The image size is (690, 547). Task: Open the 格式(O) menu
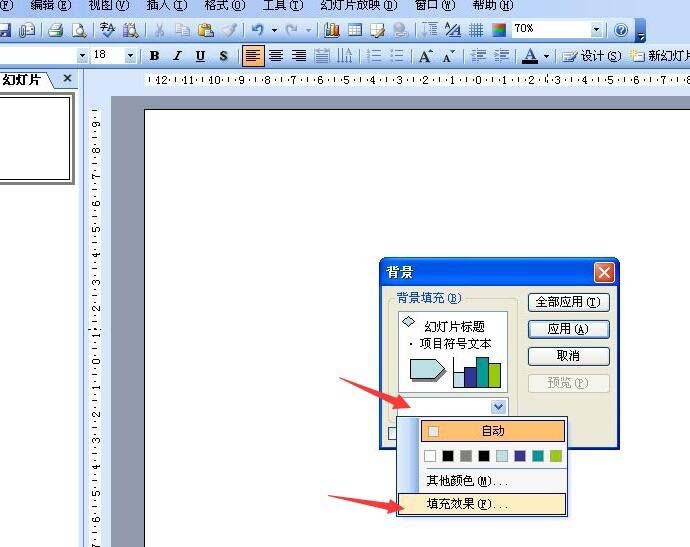pos(225,6)
